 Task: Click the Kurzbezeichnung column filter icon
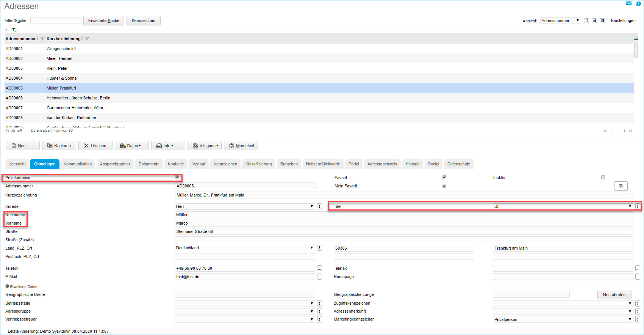click(x=87, y=39)
